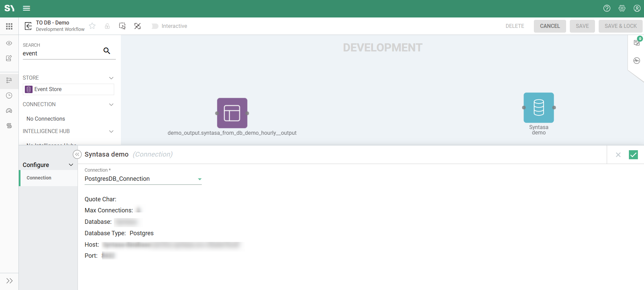Select the Connection tab under Configure
Image resolution: width=644 pixels, height=290 pixels.
(x=39, y=178)
